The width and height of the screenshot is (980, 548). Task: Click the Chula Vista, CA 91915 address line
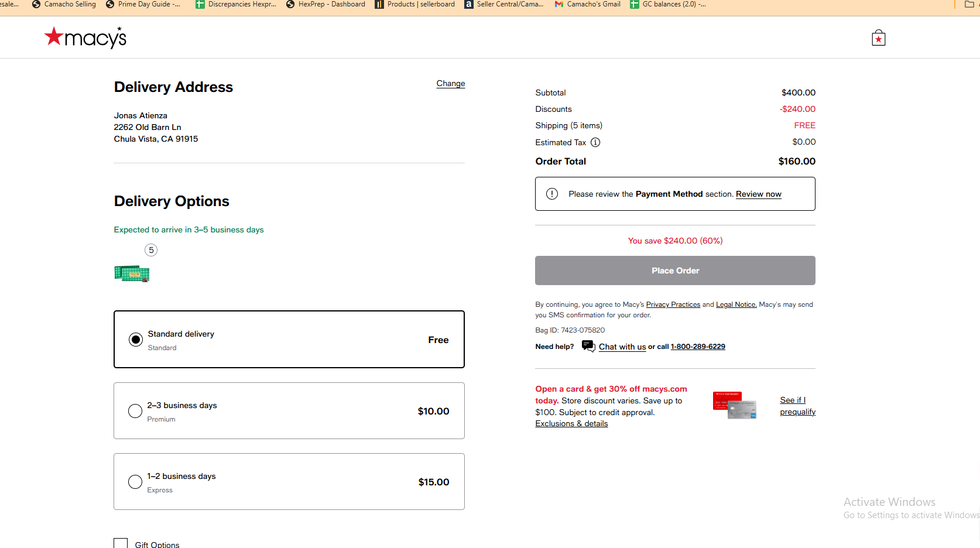pyautogui.click(x=156, y=139)
